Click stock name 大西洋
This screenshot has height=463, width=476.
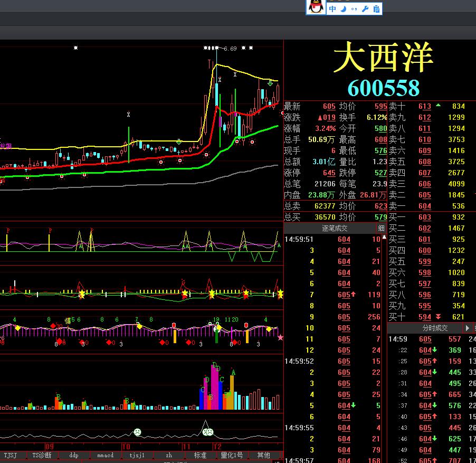coord(383,57)
